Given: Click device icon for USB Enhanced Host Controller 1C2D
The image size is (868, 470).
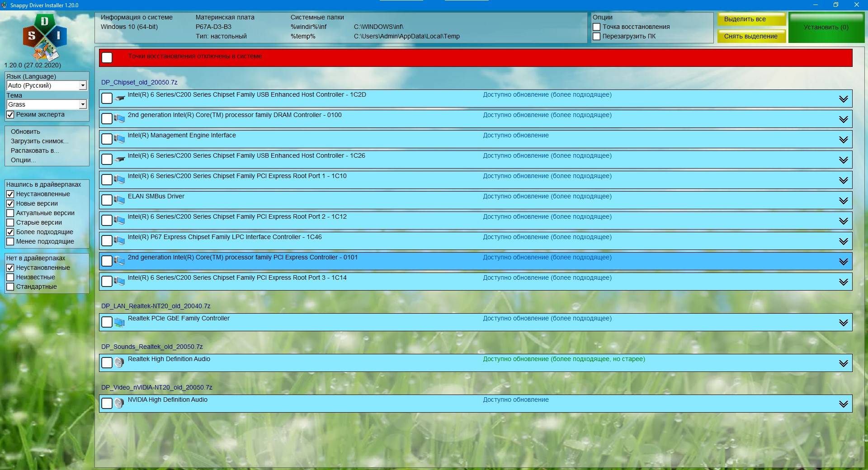Looking at the screenshot, I should point(119,98).
